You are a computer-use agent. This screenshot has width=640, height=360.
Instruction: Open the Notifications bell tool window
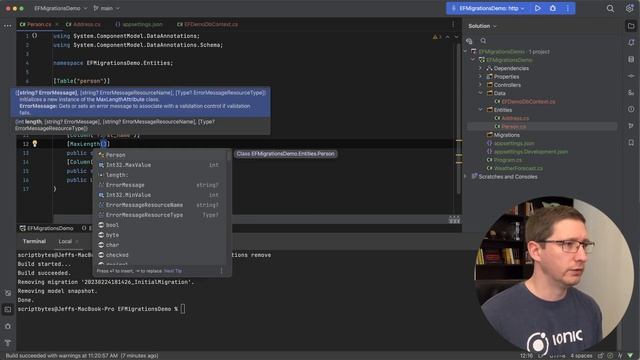pos(631,42)
